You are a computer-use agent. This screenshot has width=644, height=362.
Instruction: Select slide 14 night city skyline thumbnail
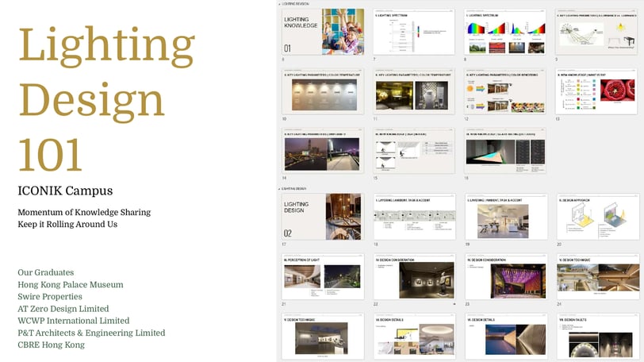(x=323, y=150)
